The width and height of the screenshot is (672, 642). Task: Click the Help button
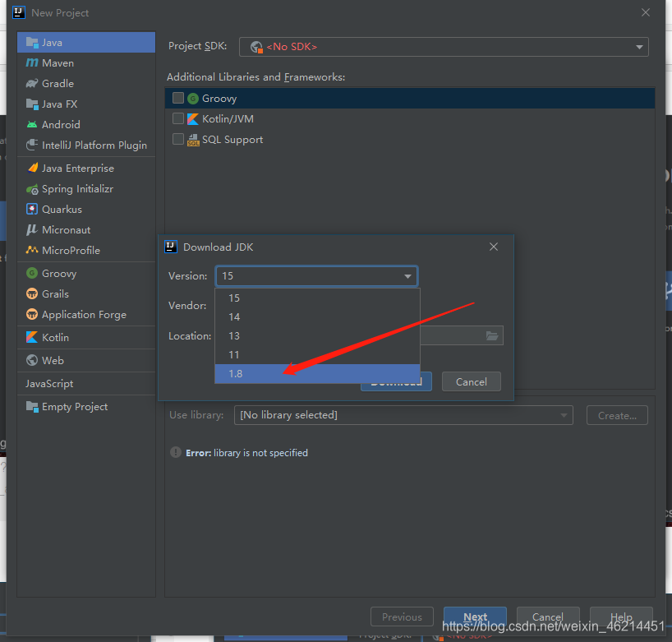click(x=621, y=617)
